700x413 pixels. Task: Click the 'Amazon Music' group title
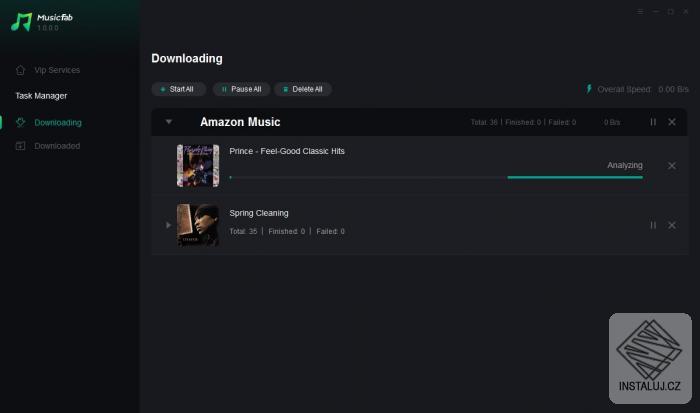(x=240, y=122)
